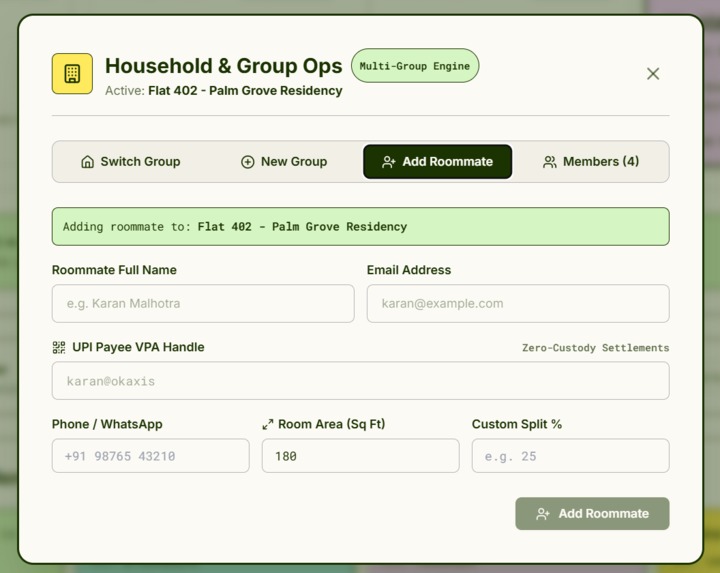
Task: Click the yellow building icon in header
Action: pos(72,73)
